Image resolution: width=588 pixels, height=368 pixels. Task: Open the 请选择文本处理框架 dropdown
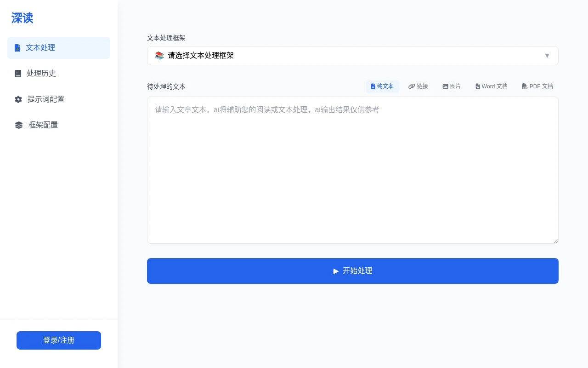[x=353, y=56]
